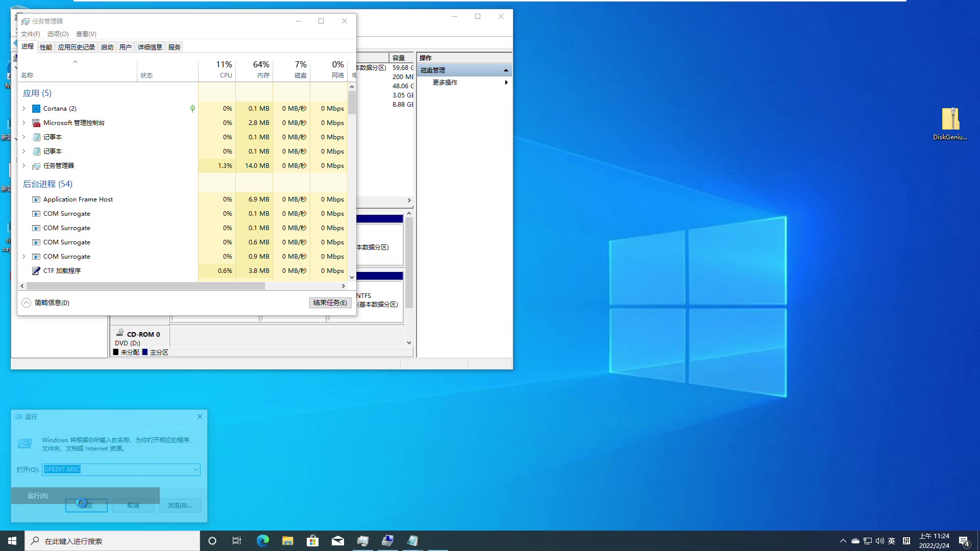Open the DiskGenius desktop shortcut

pos(950,120)
